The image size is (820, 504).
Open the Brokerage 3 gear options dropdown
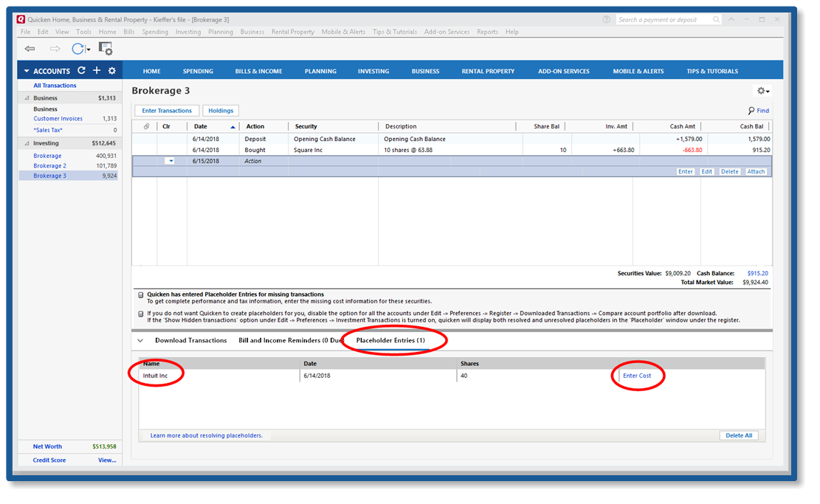[x=762, y=91]
